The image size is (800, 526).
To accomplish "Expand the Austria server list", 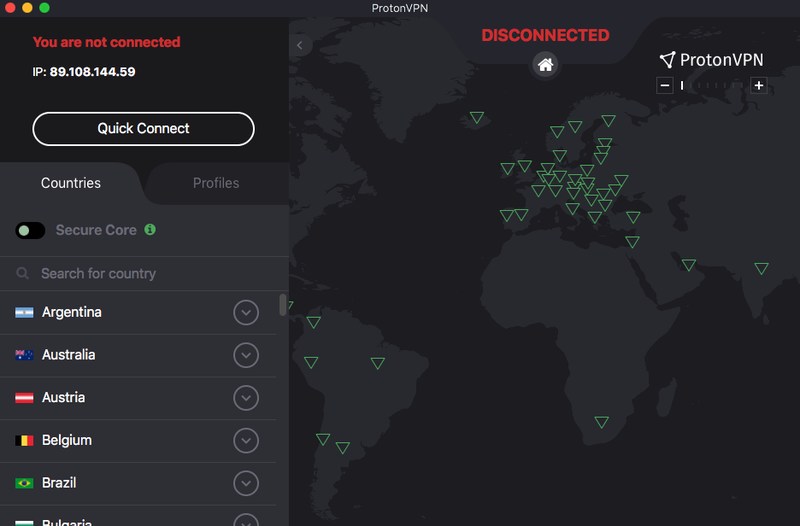I will click(x=246, y=398).
